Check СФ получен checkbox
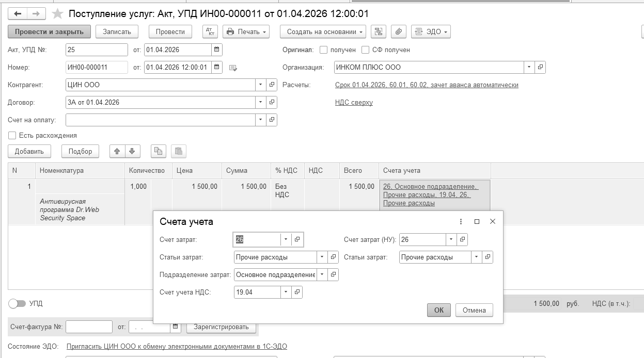 coord(366,50)
